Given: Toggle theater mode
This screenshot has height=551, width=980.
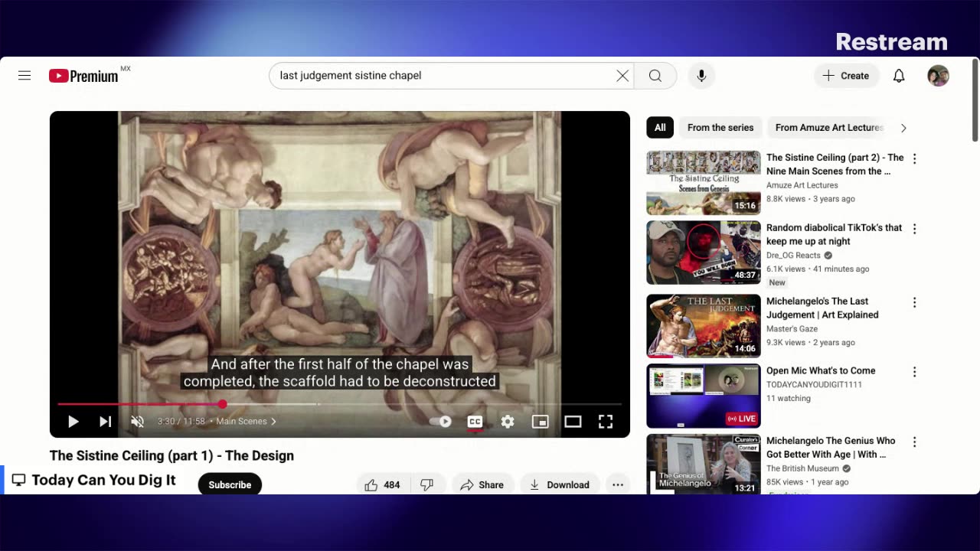Looking at the screenshot, I should 573,422.
